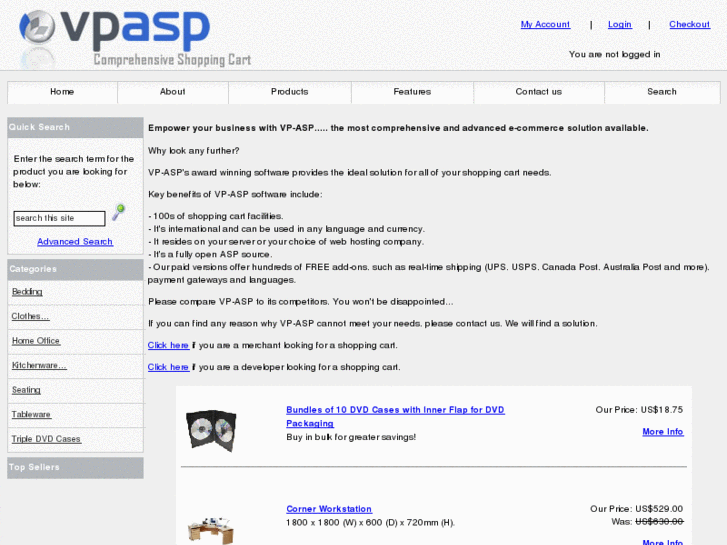Open the Home navigation tab

click(62, 92)
